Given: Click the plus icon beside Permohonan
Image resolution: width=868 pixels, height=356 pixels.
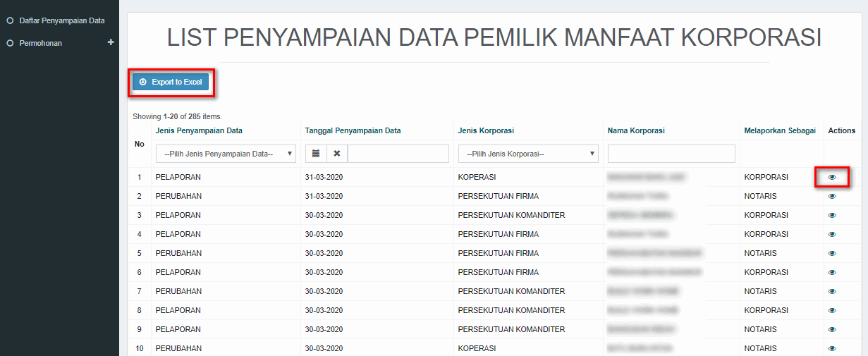Looking at the screenshot, I should [110, 43].
